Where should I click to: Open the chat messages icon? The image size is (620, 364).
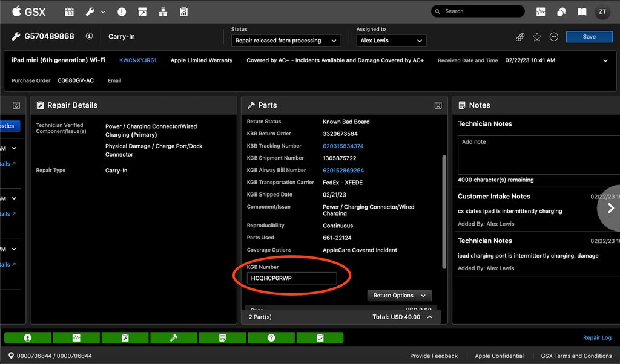561,12
